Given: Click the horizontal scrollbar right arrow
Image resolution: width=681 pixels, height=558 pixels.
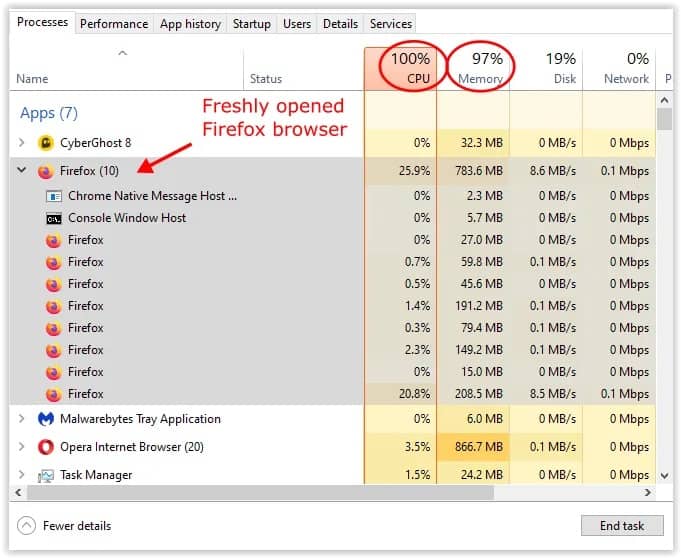Looking at the screenshot, I should [x=648, y=492].
